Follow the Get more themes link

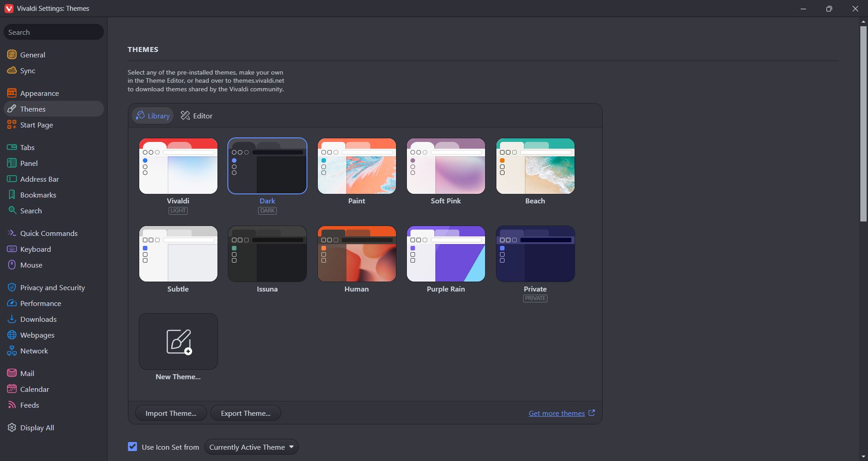[557, 413]
